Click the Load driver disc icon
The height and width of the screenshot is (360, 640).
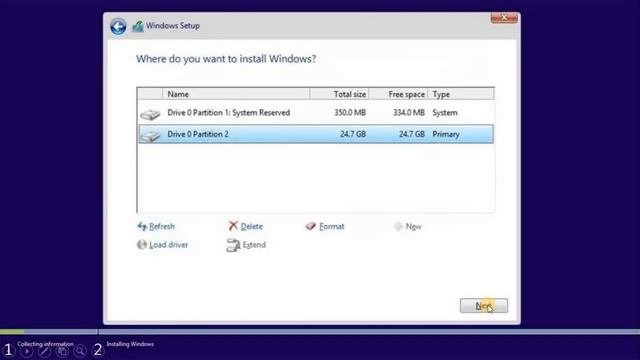pos(142,244)
